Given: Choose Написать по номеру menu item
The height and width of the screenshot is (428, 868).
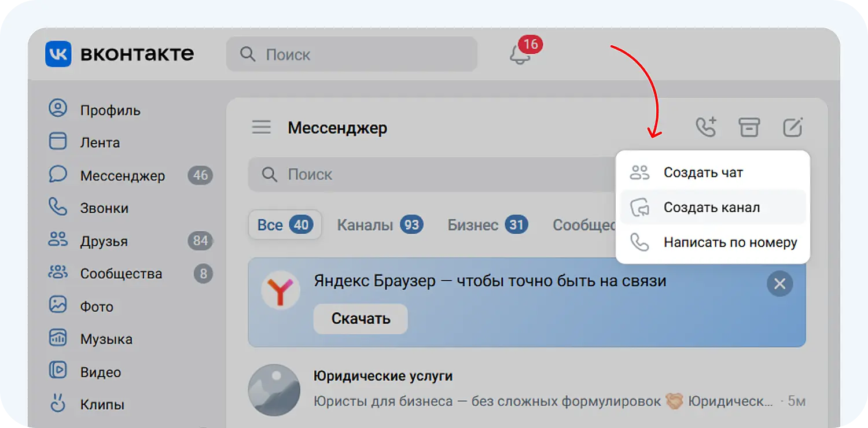Looking at the screenshot, I should [713, 242].
